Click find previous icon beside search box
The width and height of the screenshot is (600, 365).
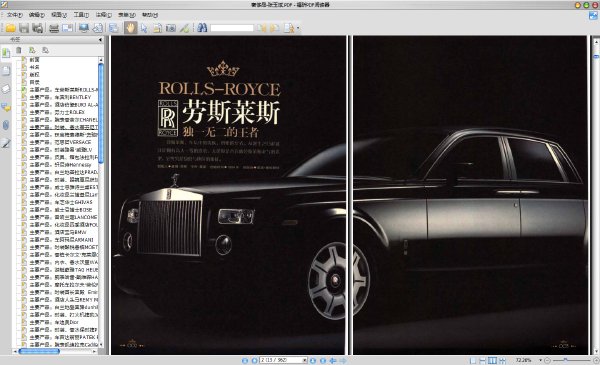[x=261, y=28]
